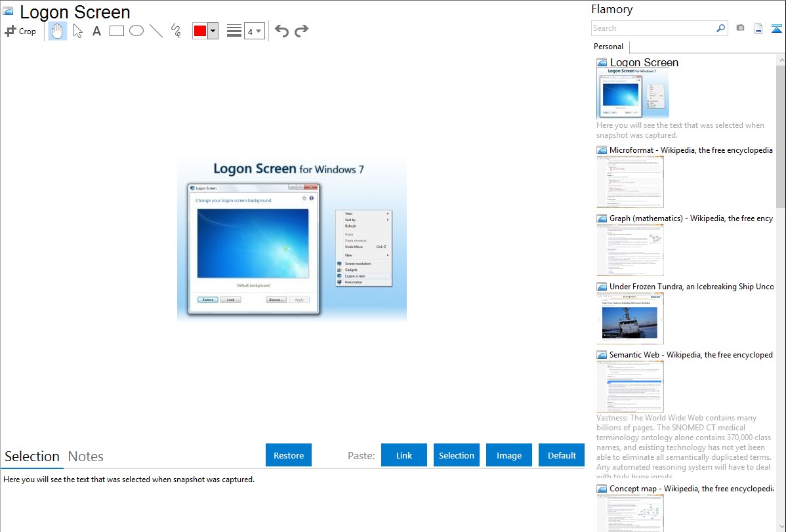Click the Logon Screen title in sidebar
Image resolution: width=786 pixels, height=532 pixels.
click(x=644, y=62)
